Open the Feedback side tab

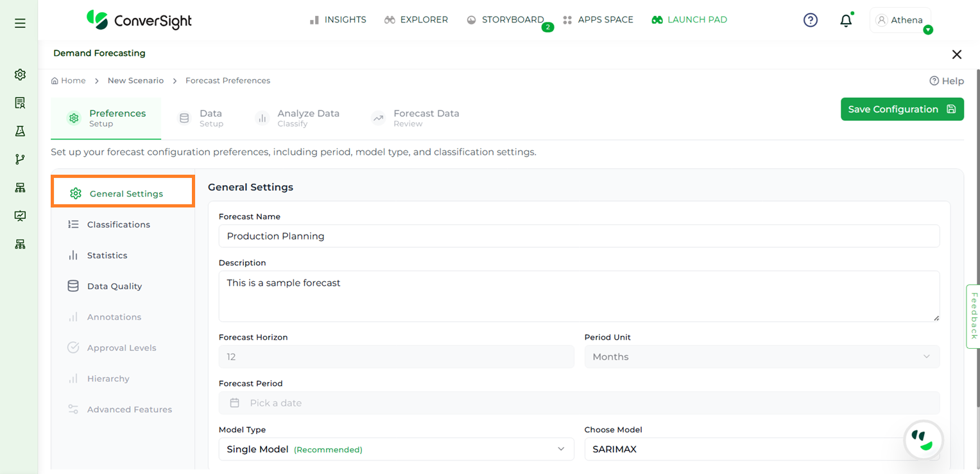click(x=973, y=316)
